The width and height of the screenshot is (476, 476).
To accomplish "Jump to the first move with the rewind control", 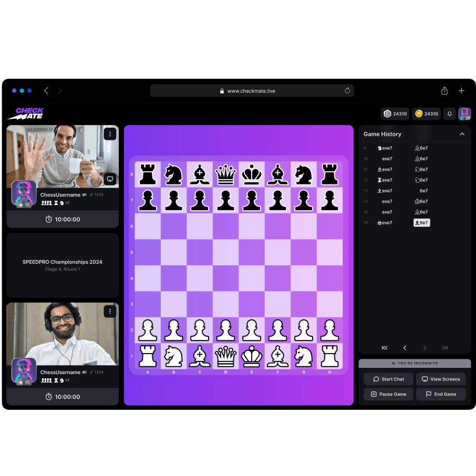I will pyautogui.click(x=384, y=348).
